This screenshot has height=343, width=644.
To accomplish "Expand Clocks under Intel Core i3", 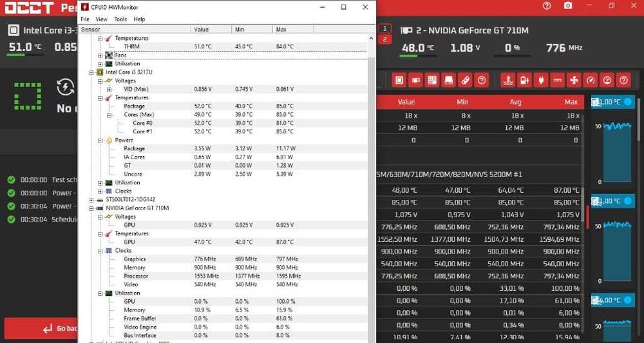I will [x=100, y=191].
